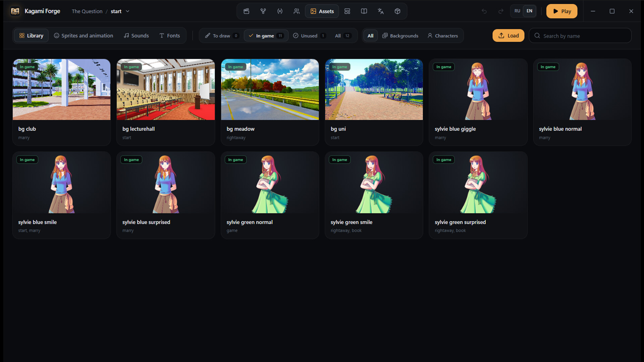Switch to Sprites and animation tab
This screenshot has height=362, width=644.
point(84,36)
